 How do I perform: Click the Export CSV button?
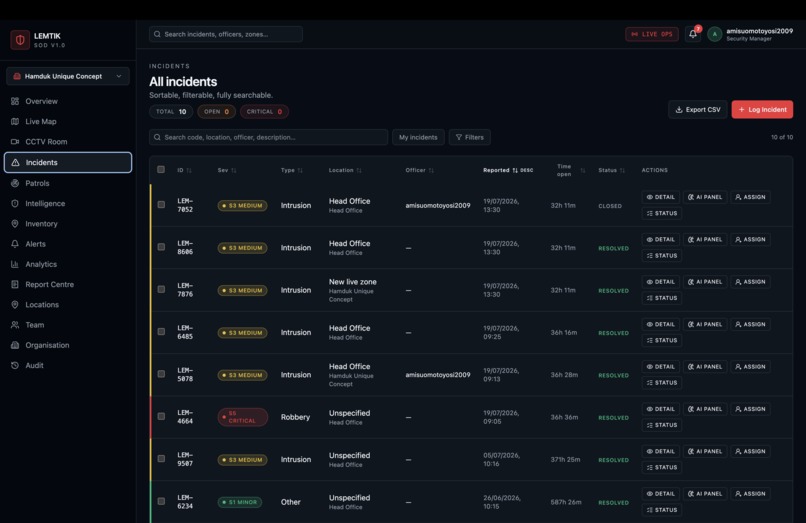click(x=698, y=110)
